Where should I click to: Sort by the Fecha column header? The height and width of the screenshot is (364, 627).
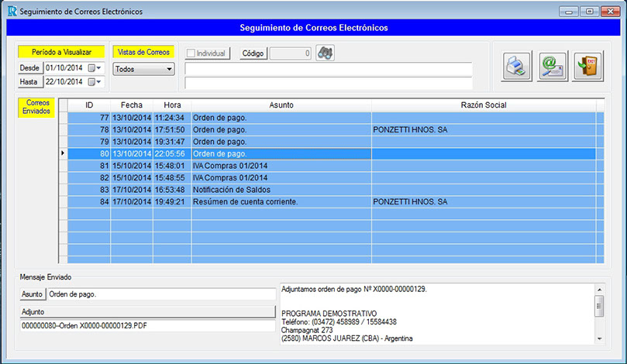131,105
